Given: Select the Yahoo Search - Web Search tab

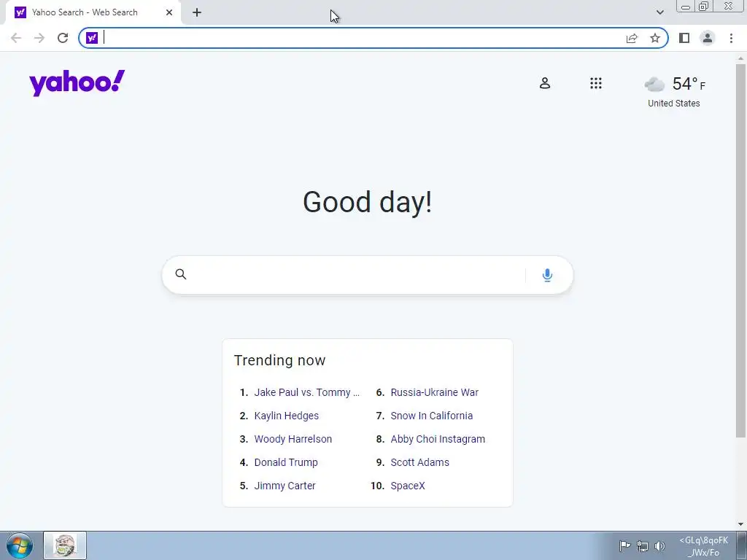Looking at the screenshot, I should (93, 13).
